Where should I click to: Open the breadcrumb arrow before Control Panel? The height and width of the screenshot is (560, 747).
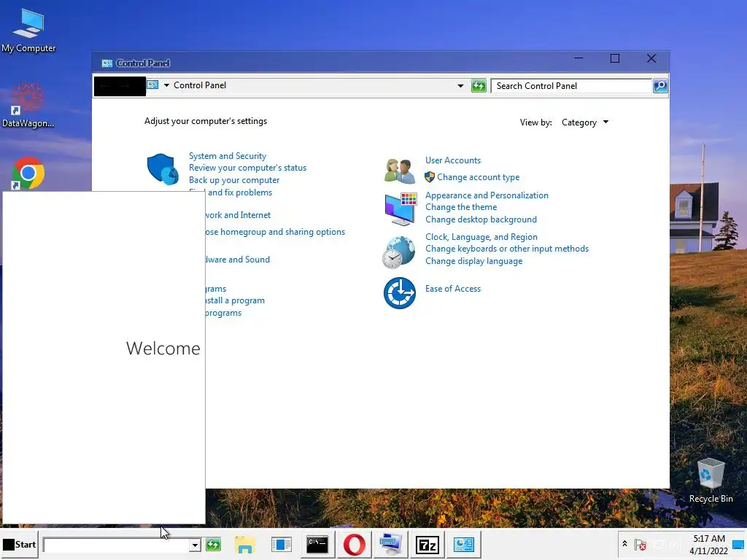point(166,85)
